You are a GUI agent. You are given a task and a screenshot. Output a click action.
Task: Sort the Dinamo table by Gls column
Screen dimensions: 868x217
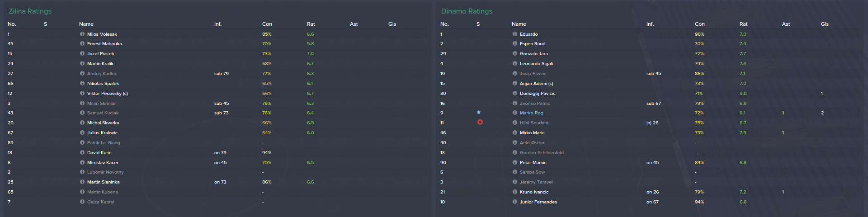(x=825, y=24)
